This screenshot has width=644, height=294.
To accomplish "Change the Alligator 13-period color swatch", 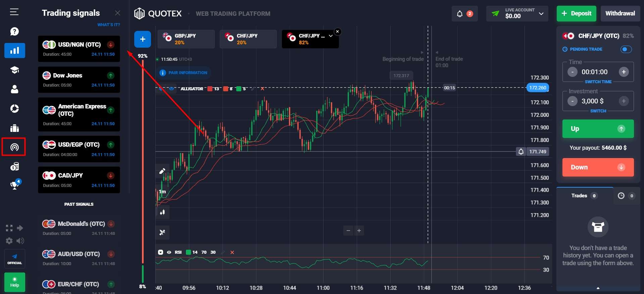I will pos(210,89).
